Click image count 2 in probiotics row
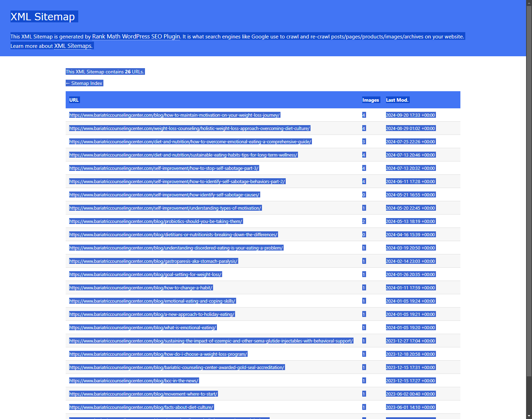Image resolution: width=532 pixels, height=419 pixels. (364, 221)
